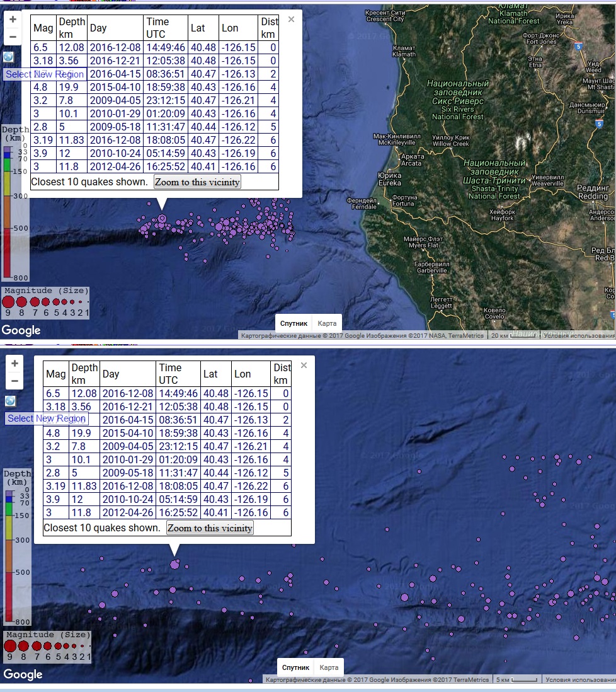Close the quake table popup on upper map
616x692 pixels.
(x=291, y=20)
